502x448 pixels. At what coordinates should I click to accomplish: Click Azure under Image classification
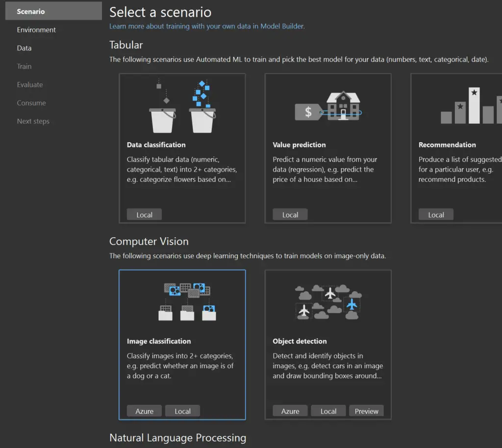pyautogui.click(x=144, y=411)
